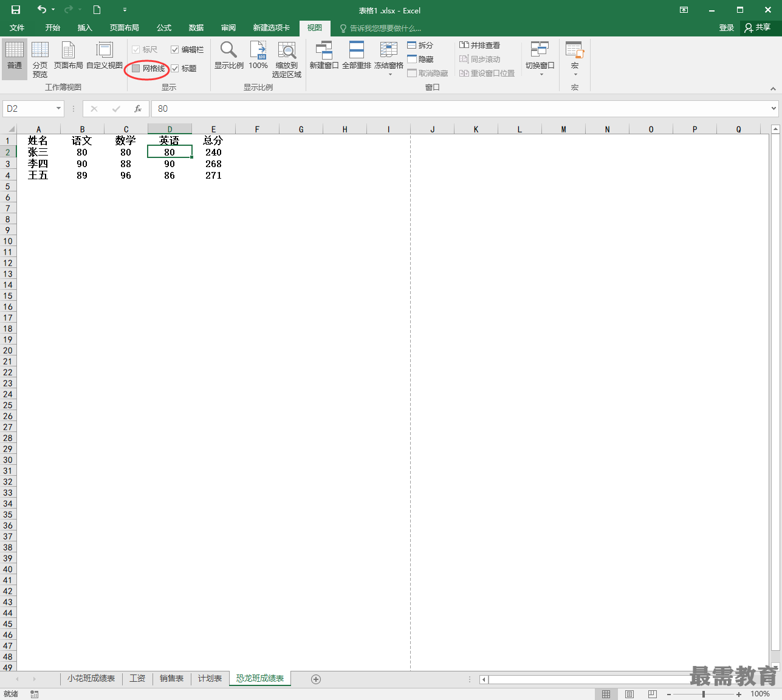Screen dimensions: 782x700
Task: Switch to the 销售表 sheet tab
Action: (x=171, y=679)
